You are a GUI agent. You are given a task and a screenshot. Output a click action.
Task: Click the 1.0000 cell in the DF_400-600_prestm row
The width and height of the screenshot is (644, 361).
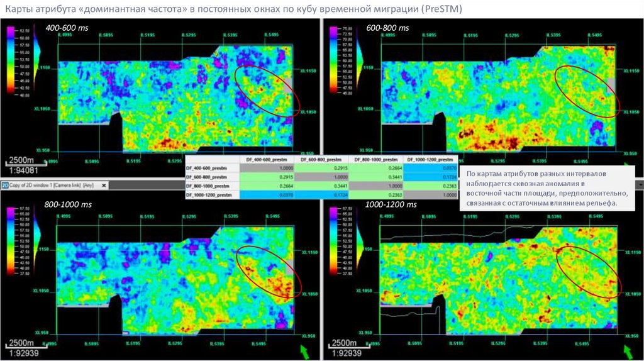click(x=267, y=168)
